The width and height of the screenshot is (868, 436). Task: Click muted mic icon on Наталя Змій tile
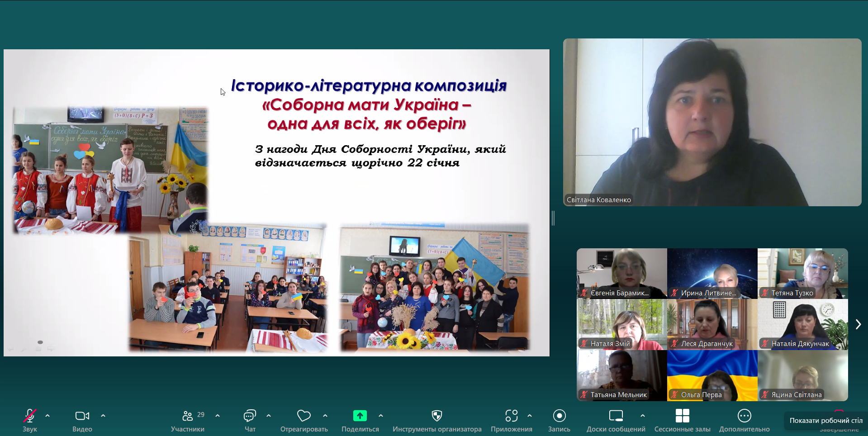click(x=584, y=344)
